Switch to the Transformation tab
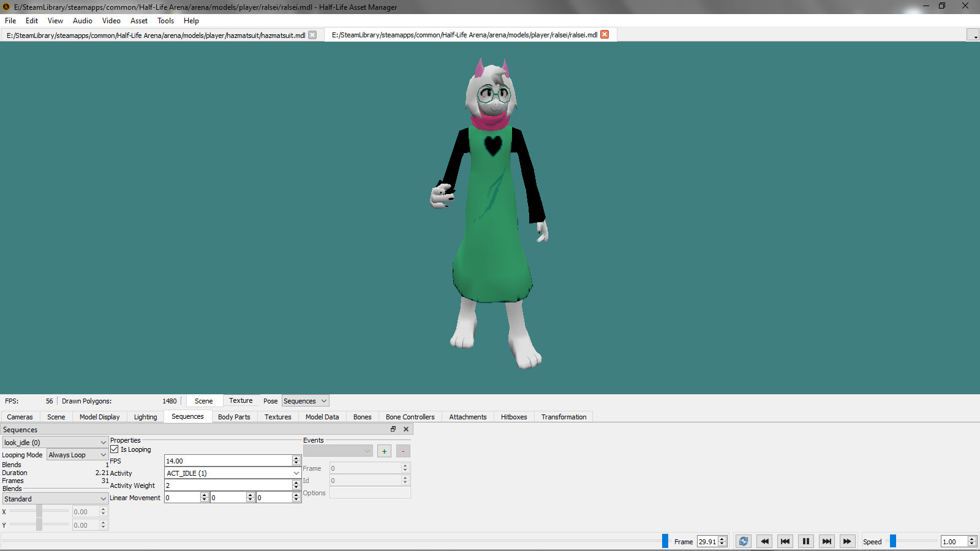The width and height of the screenshot is (980, 551). pyautogui.click(x=564, y=417)
